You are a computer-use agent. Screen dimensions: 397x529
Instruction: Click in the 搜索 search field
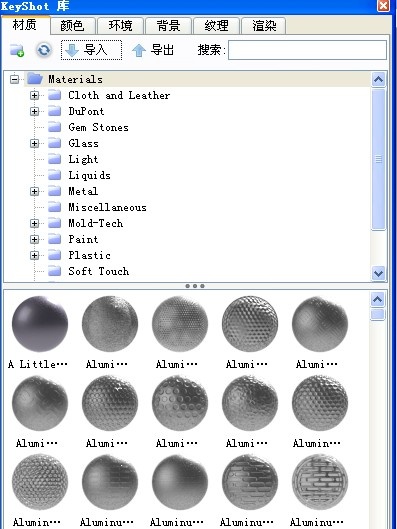point(307,50)
